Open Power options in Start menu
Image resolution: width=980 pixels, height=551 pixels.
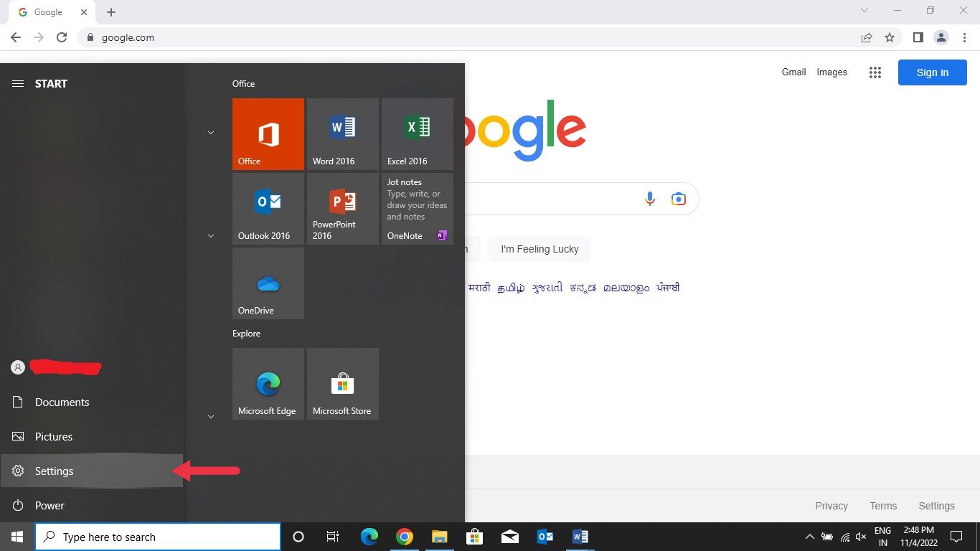(92, 506)
